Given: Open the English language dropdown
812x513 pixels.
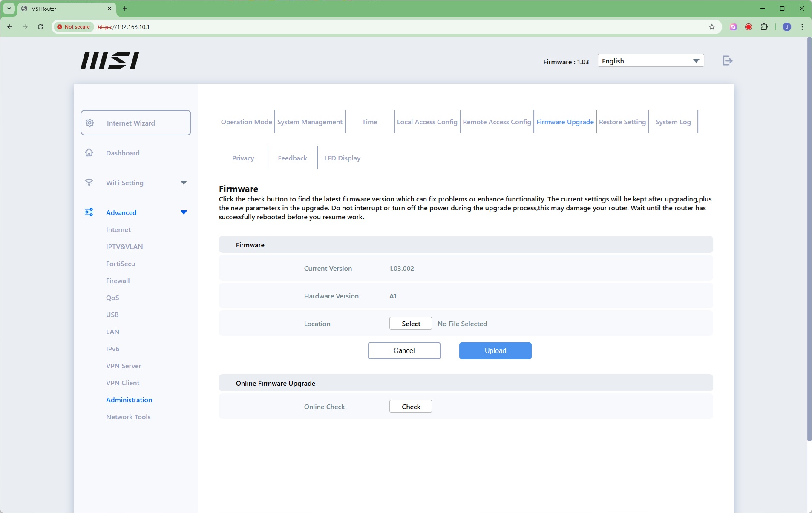Looking at the screenshot, I should coord(650,61).
